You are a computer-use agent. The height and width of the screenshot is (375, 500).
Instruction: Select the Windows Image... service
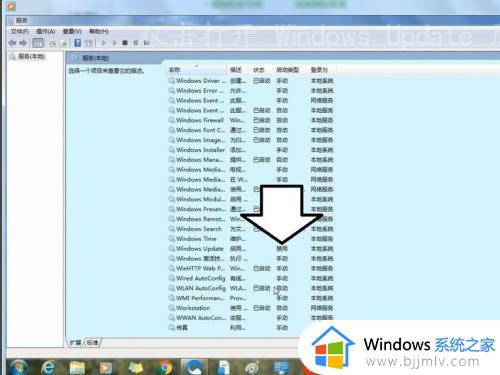point(251,140)
